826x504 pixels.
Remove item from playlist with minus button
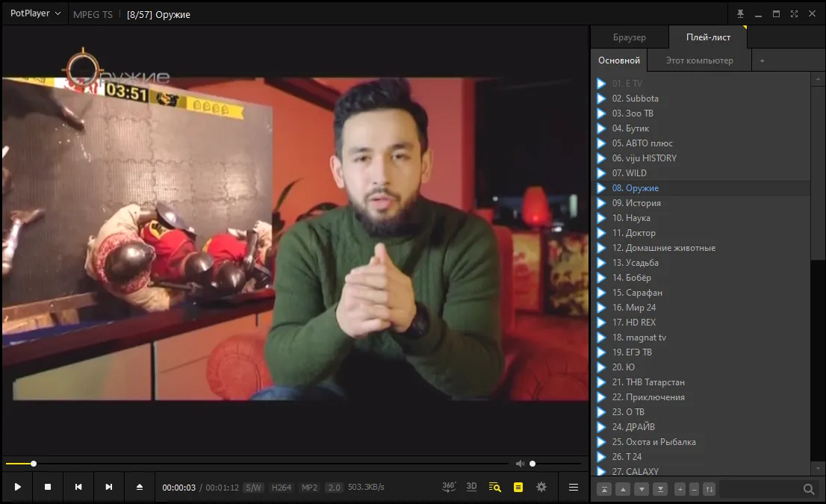[x=695, y=489]
